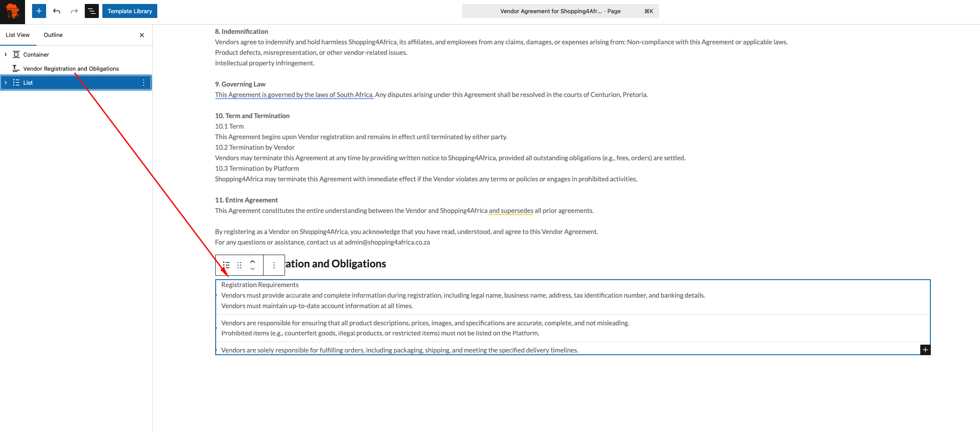Click the Container block icon in list view
Screen dimensions: 980x432
pyautogui.click(x=16, y=54)
